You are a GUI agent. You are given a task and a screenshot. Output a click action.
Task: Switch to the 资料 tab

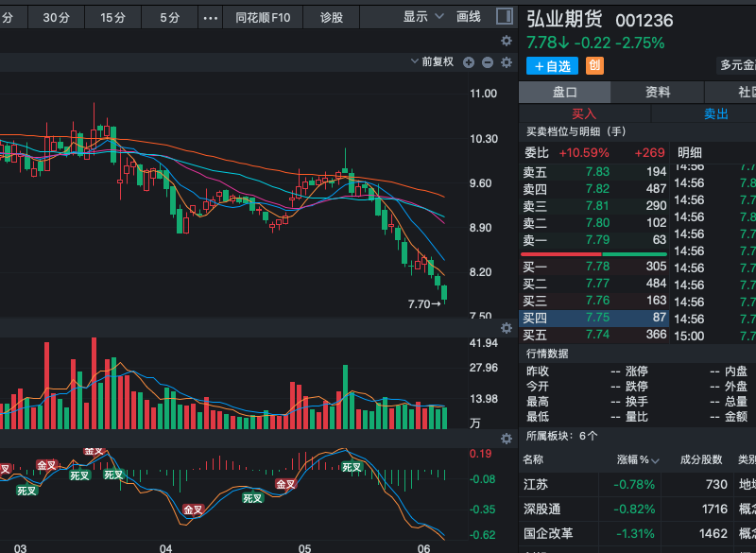(658, 92)
